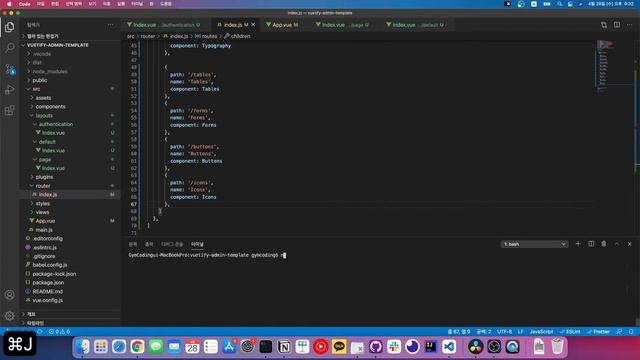This screenshot has width=640, height=360.
Task: Click the ESLint status bar item
Action: (570, 331)
